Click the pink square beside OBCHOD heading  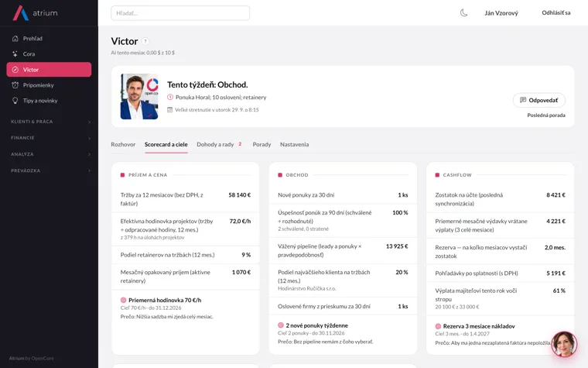[x=280, y=175]
